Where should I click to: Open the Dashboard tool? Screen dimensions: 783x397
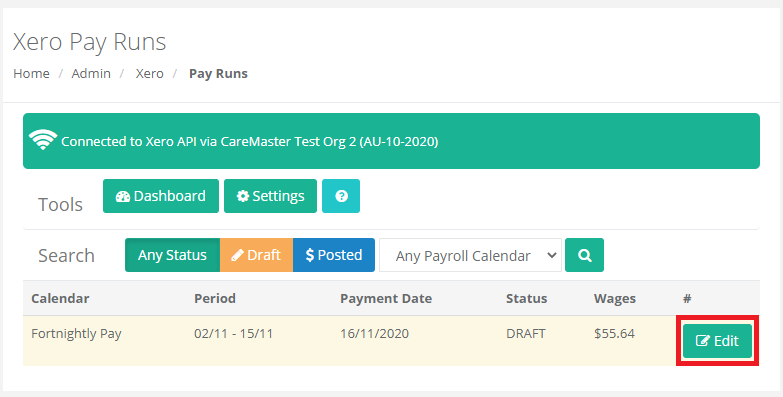[x=161, y=196]
